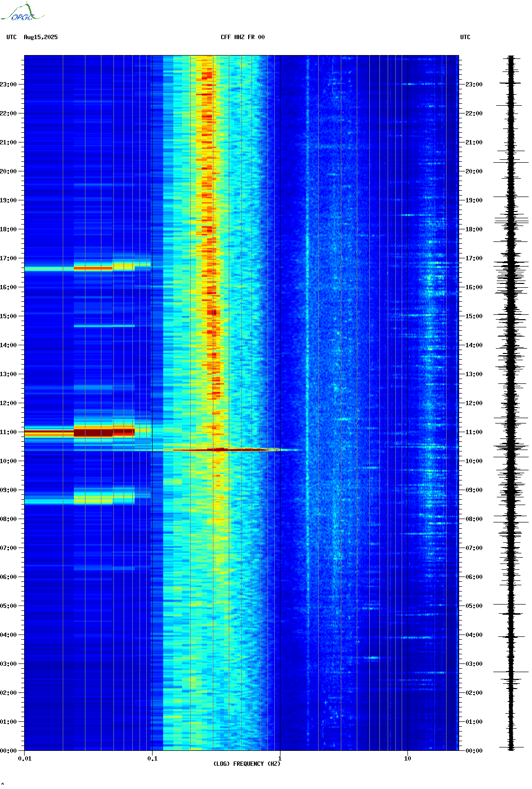Image resolution: width=532 pixels, height=789 pixels.
Task: Select 07:00 on the right time axis
Action: pyautogui.click(x=474, y=548)
